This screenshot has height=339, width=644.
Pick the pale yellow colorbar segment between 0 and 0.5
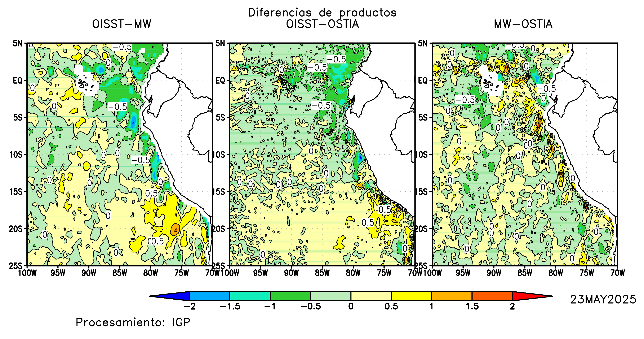371,296
